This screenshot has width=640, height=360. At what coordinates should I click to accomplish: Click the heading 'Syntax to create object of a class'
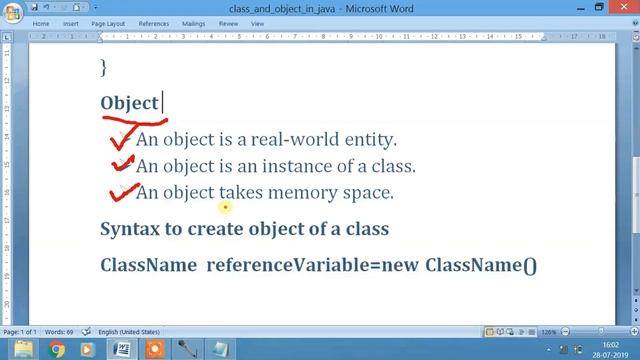coord(244,229)
